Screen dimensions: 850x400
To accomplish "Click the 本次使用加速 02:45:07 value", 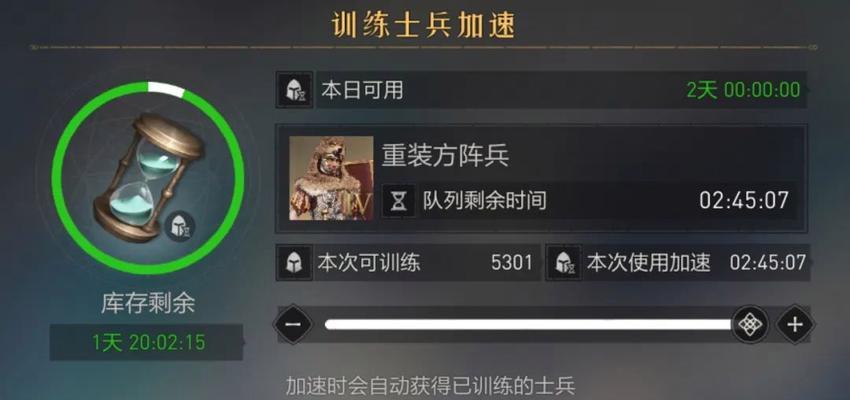I will tap(768, 263).
